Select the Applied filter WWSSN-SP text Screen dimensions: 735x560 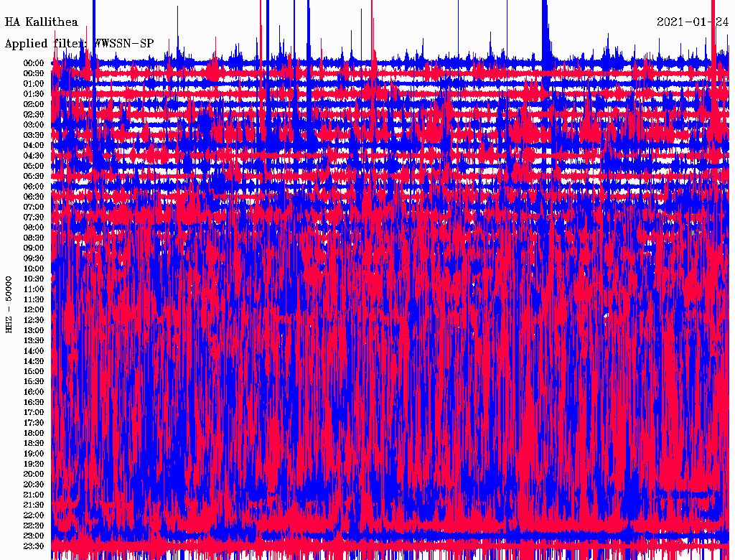click(79, 44)
